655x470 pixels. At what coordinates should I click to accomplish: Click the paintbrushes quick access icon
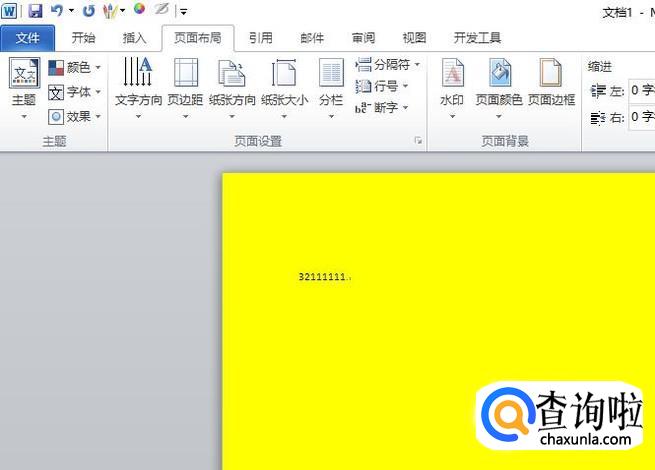click(110, 11)
